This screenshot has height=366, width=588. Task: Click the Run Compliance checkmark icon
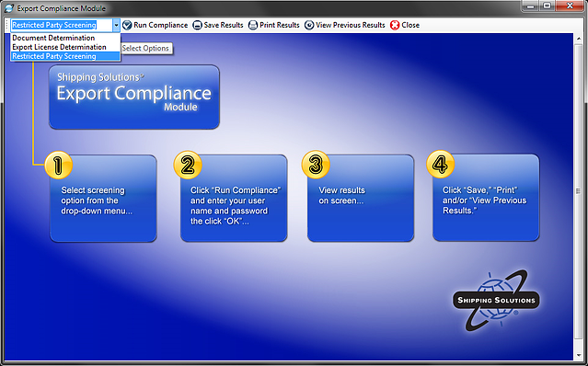[128, 25]
